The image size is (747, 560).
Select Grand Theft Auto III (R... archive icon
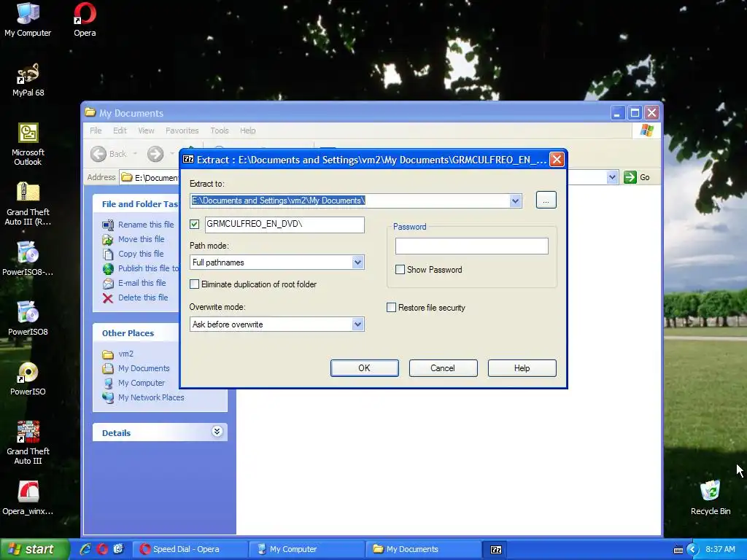pos(28,203)
